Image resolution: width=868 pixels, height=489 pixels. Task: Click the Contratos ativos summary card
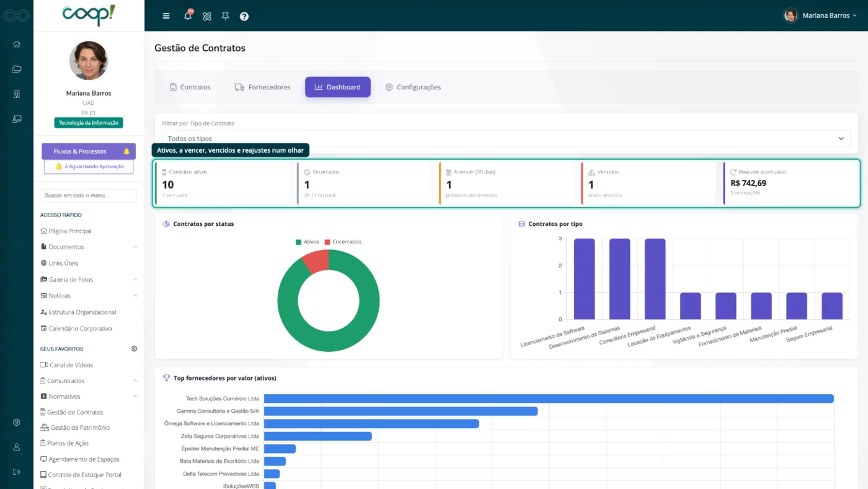click(223, 183)
